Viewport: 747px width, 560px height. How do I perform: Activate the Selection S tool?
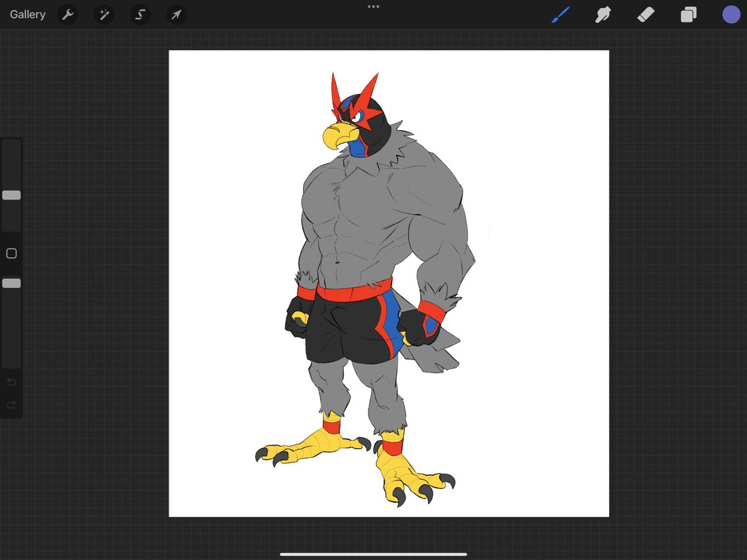[x=140, y=14]
